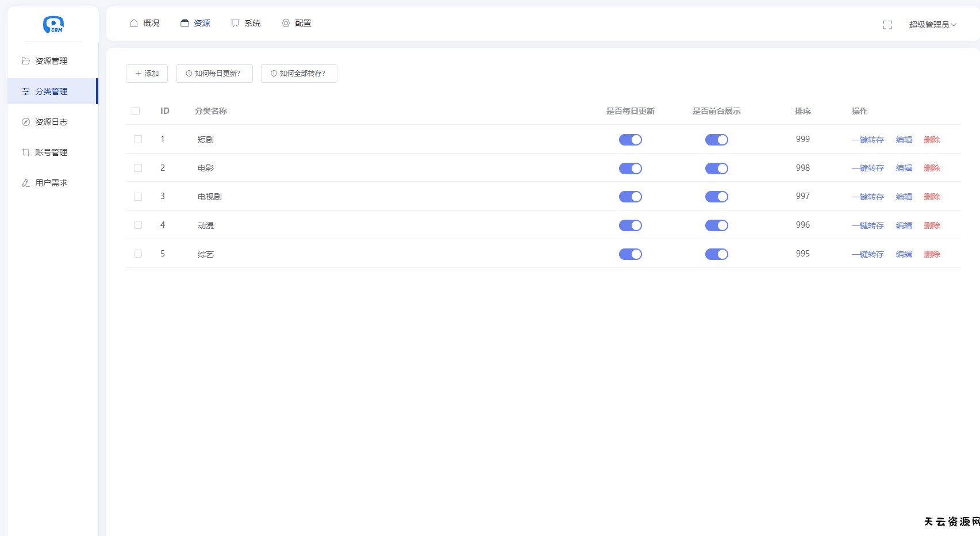
Task: Open the 如何每日更新? help button
Action: coord(214,74)
